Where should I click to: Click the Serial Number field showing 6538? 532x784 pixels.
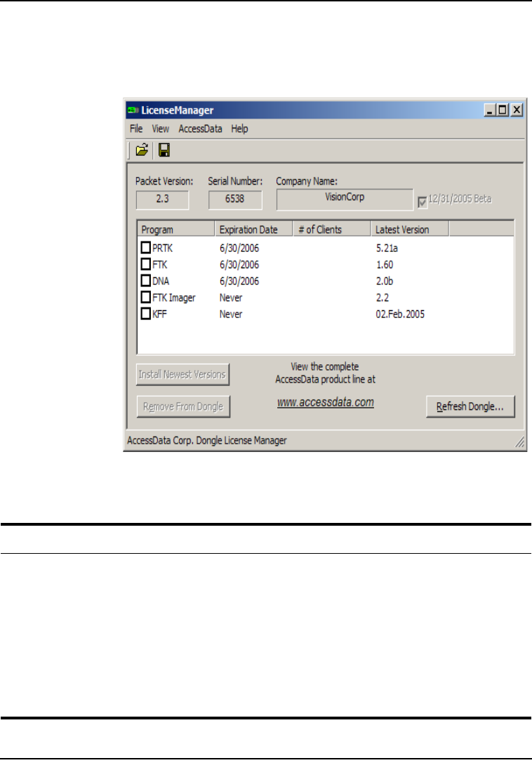click(x=235, y=199)
